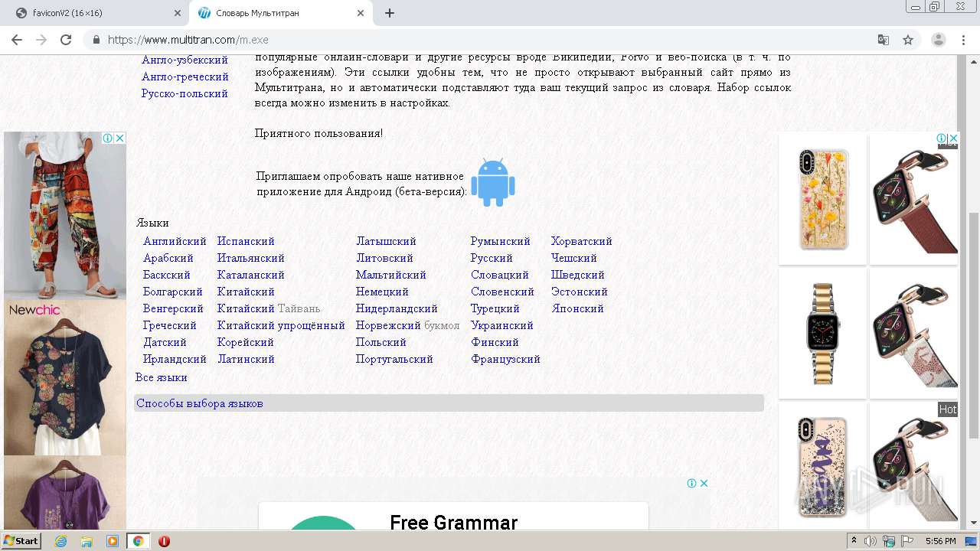Click the Free Grammar ad headline
This screenshot has height=551, width=980.
point(454,523)
